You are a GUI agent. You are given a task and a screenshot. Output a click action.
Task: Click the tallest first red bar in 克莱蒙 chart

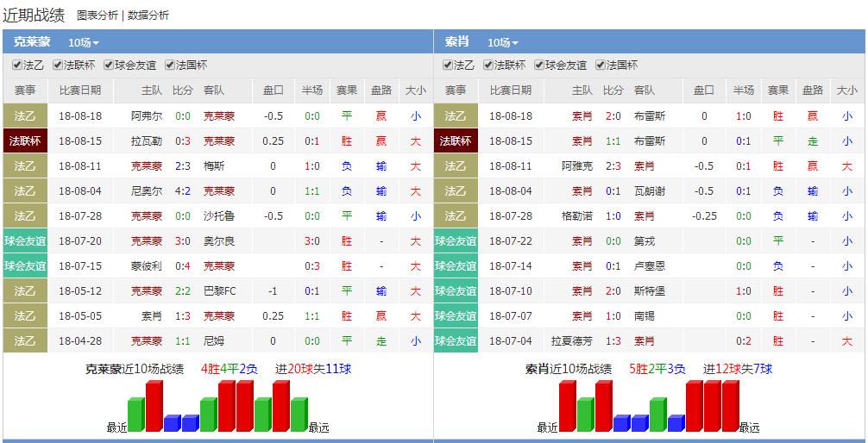pos(154,406)
